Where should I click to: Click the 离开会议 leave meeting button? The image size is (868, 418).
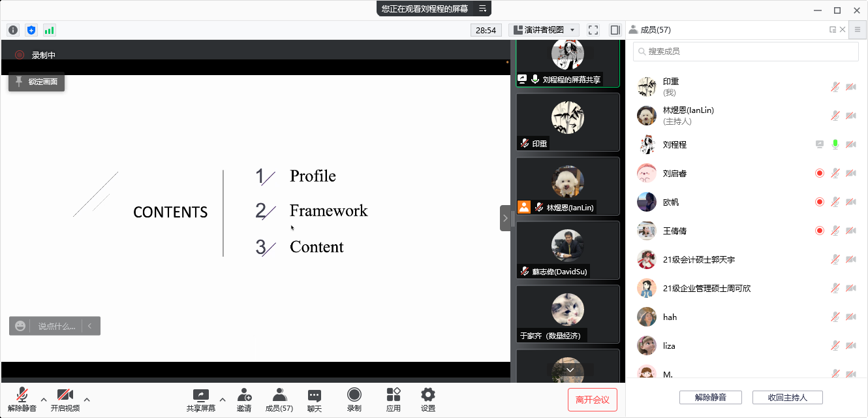pyautogui.click(x=593, y=399)
